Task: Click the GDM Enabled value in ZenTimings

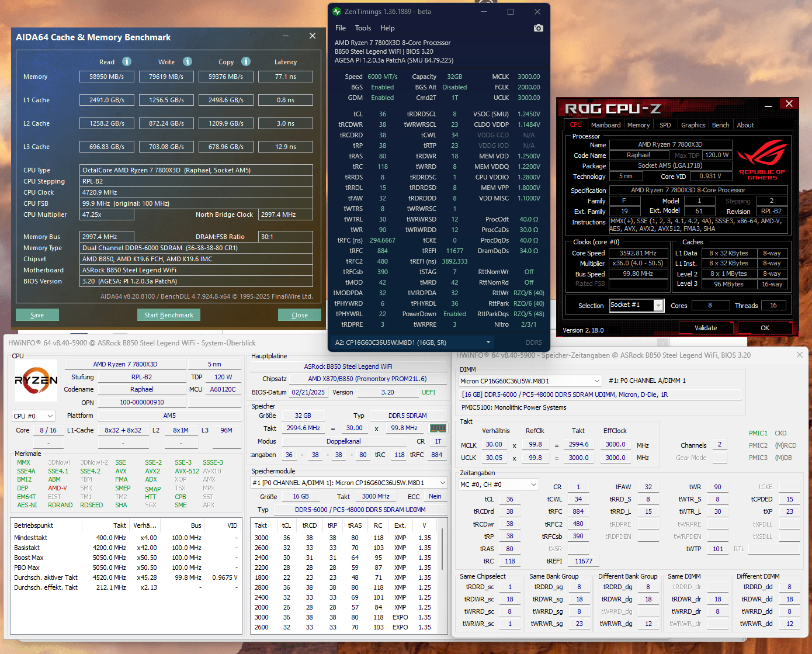Action: click(383, 98)
